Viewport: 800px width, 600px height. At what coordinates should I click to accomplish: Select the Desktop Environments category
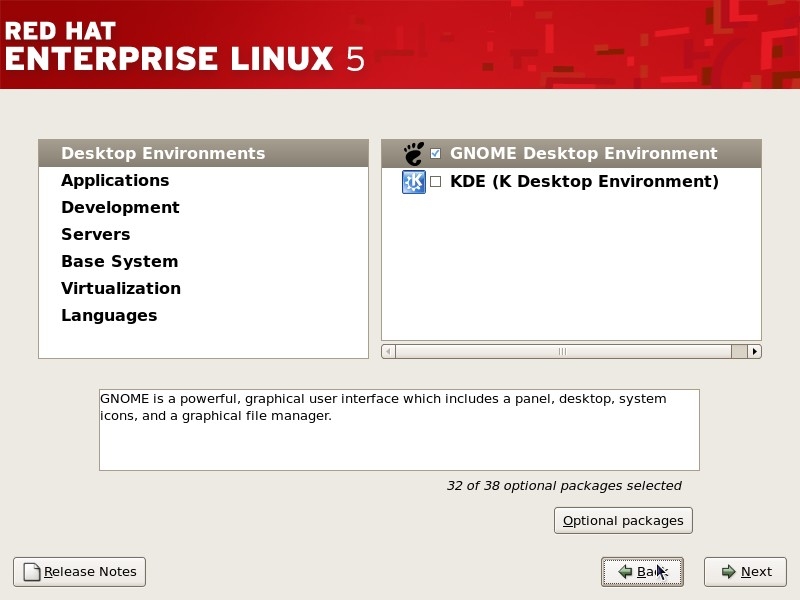point(204,153)
